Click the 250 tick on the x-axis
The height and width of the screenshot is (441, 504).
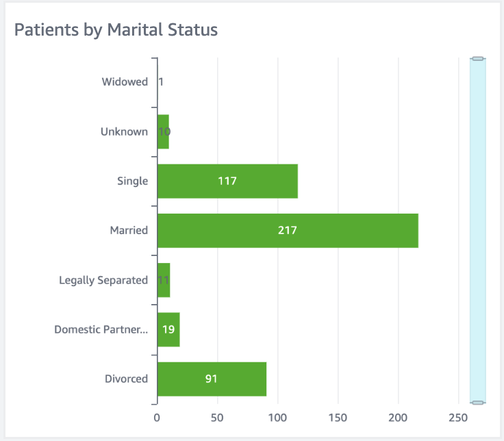coord(458,418)
